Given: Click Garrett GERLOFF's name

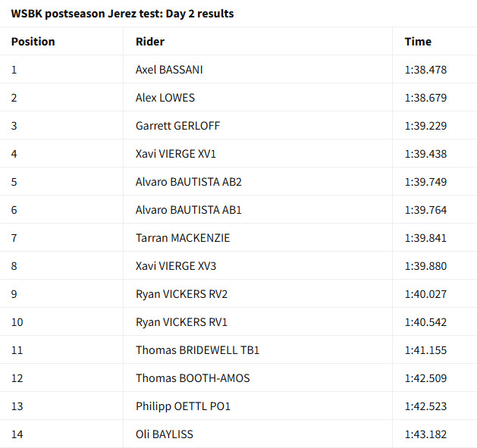Looking at the screenshot, I should pos(177,126).
